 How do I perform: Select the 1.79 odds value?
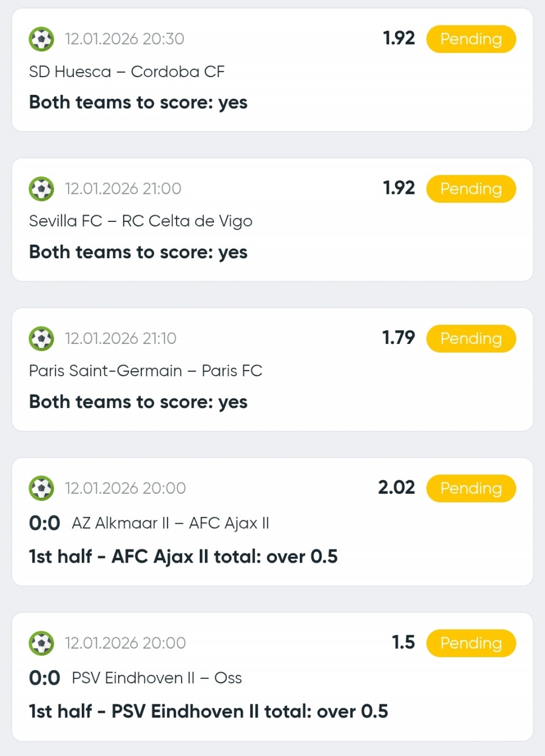pos(399,338)
